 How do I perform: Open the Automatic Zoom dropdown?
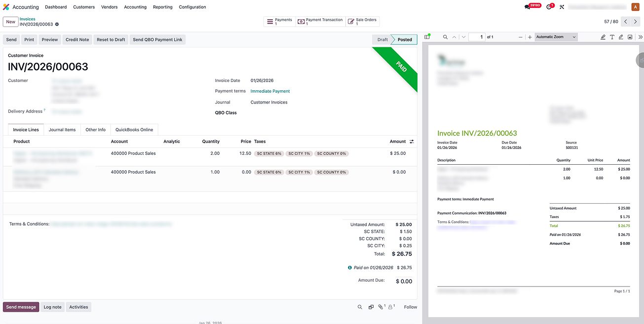(556, 37)
